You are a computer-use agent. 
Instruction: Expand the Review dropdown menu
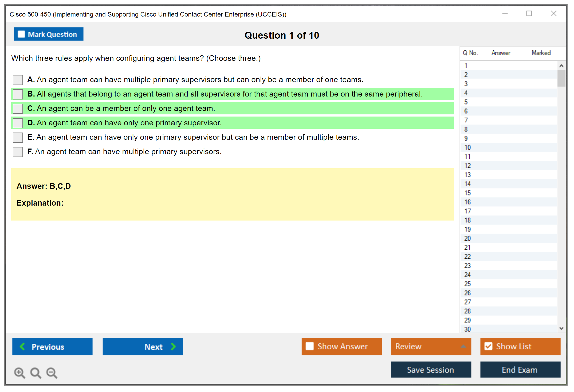(463, 346)
